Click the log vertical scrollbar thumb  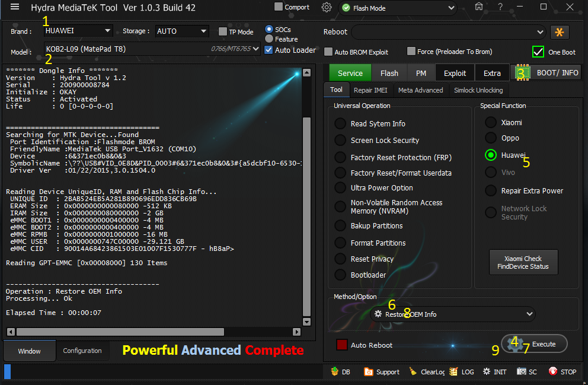pos(307,217)
